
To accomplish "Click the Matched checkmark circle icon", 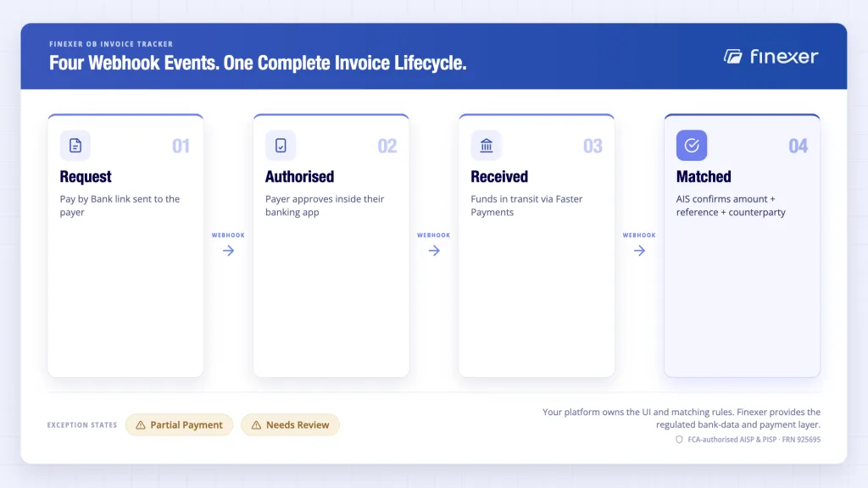I will [692, 146].
